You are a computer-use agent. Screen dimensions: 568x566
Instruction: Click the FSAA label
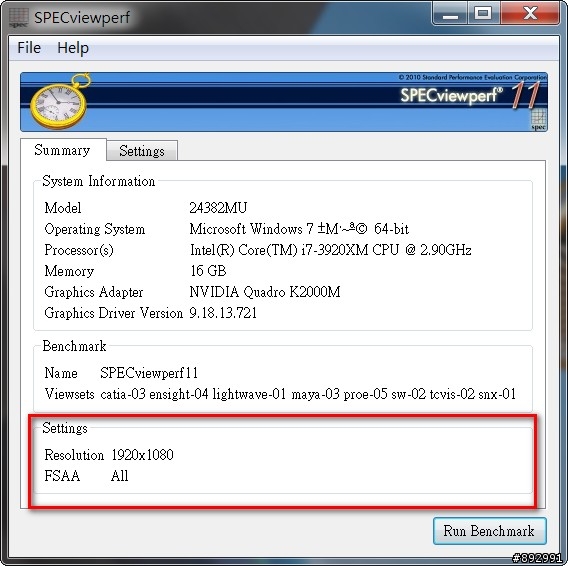(62, 476)
